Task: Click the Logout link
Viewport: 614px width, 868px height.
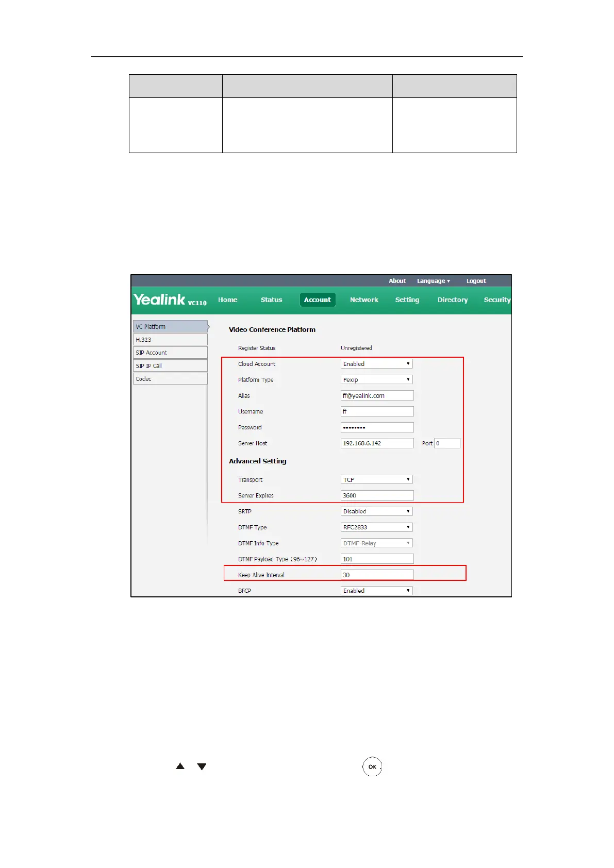Action: coord(476,281)
